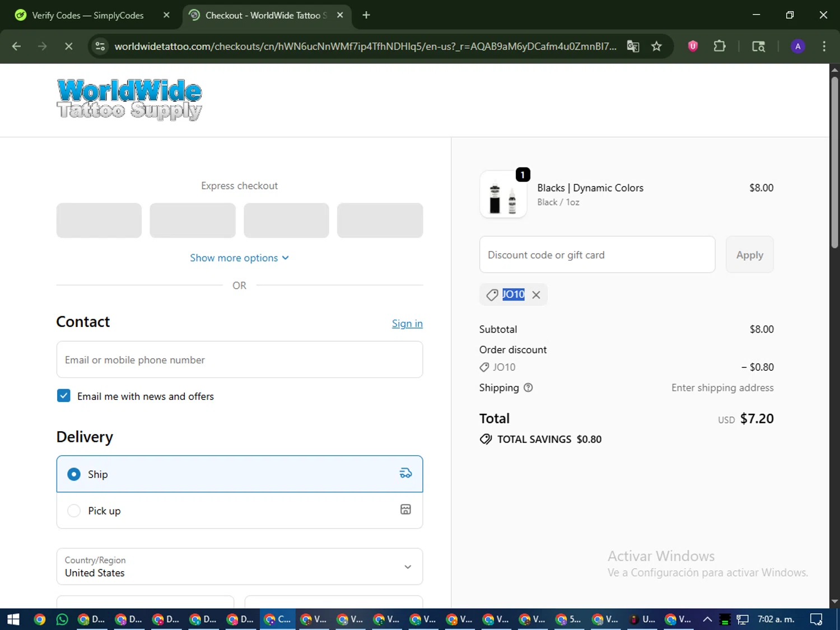This screenshot has width=840, height=630.
Task: Go back using the browser back arrow
Action: [x=16, y=46]
